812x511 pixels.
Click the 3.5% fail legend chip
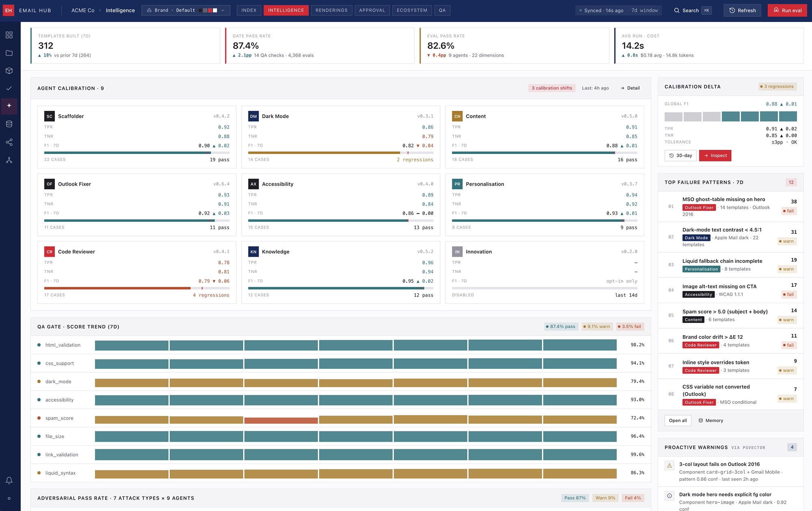[x=630, y=327]
